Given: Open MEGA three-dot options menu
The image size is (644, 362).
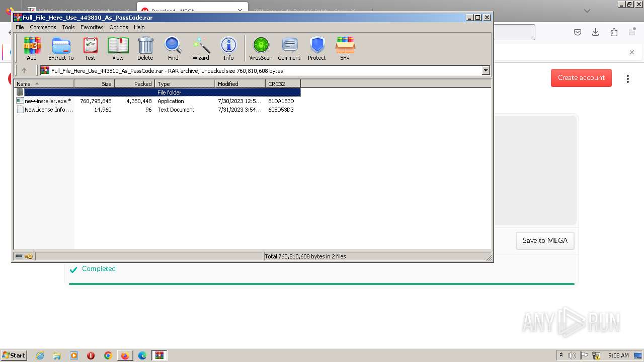Looking at the screenshot, I should pyautogui.click(x=627, y=78).
